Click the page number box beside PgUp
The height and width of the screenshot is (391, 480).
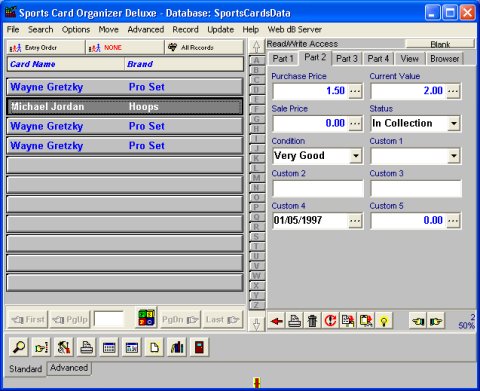(x=109, y=320)
